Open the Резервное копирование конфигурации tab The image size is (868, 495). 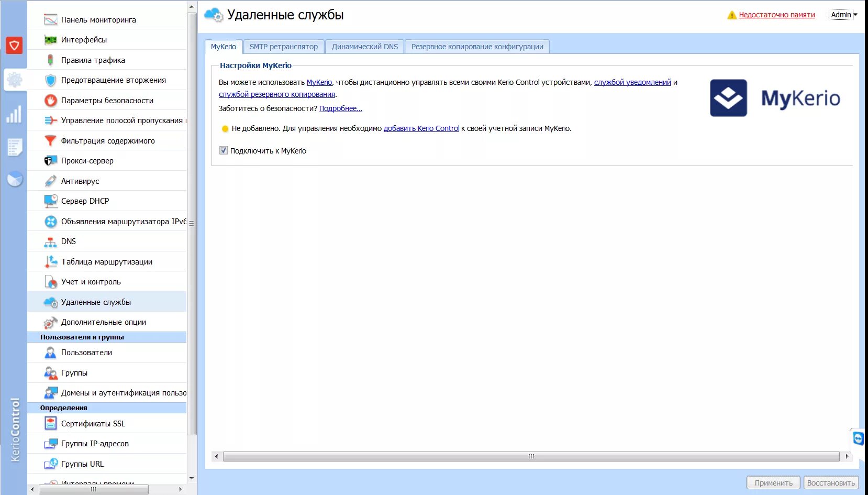477,47
